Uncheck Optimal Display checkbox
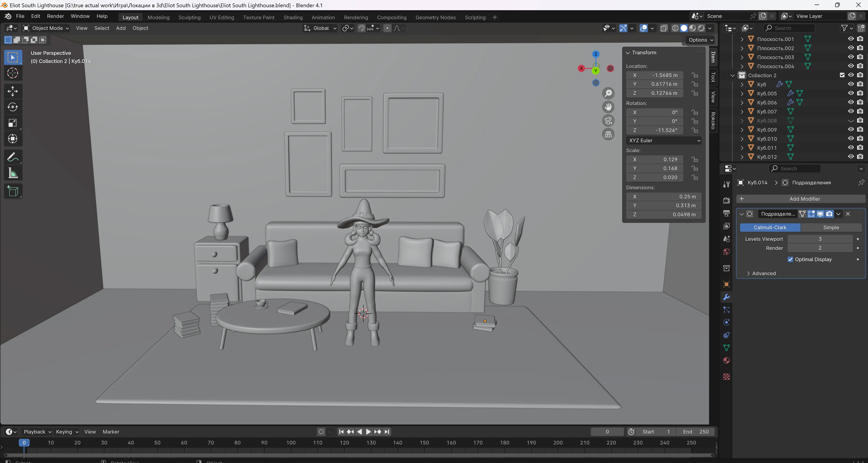 click(x=790, y=259)
